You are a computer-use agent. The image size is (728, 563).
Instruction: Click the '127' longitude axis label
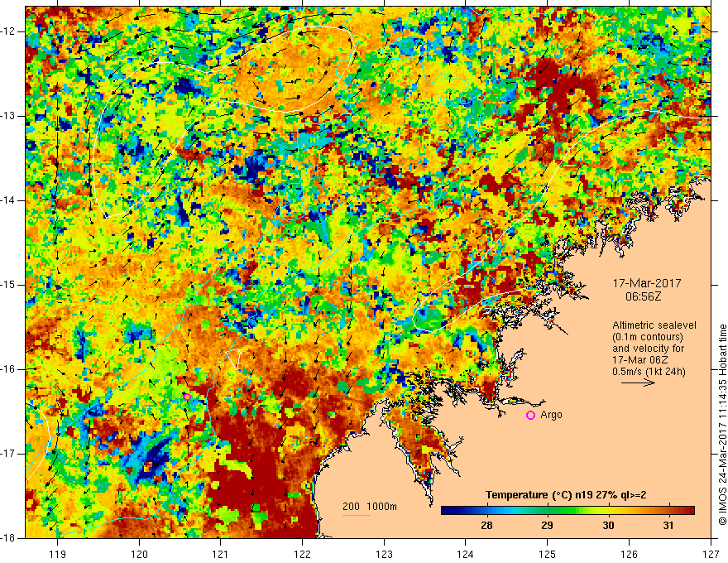click(711, 554)
